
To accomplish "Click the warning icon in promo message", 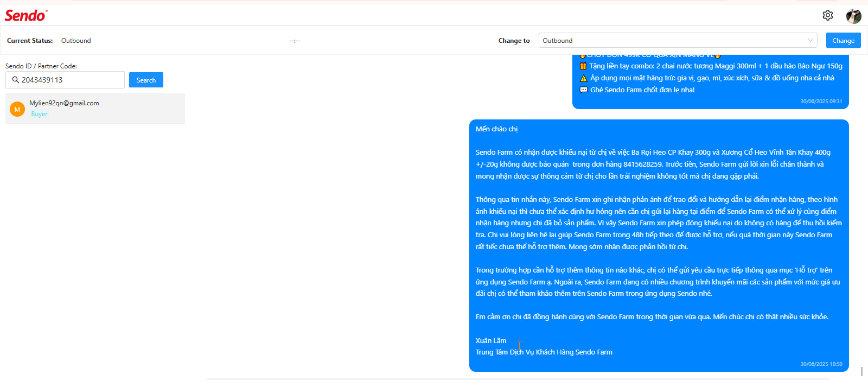I will (x=583, y=78).
